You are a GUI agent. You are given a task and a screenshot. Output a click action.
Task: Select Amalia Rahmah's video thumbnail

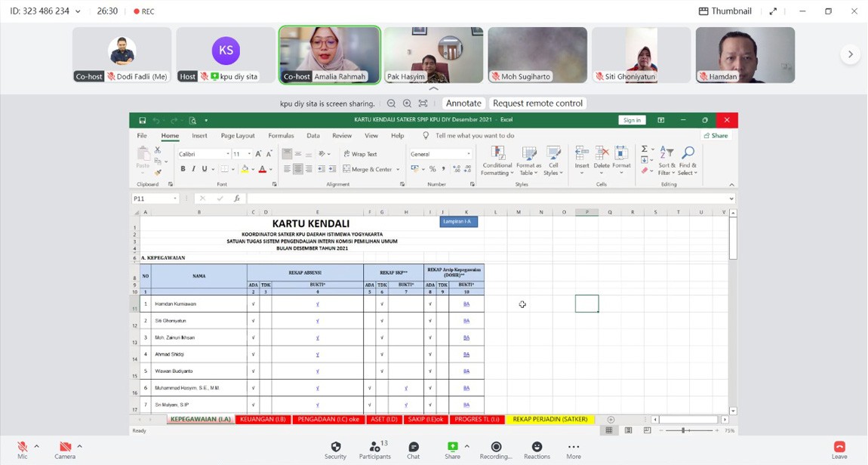pyautogui.click(x=330, y=55)
